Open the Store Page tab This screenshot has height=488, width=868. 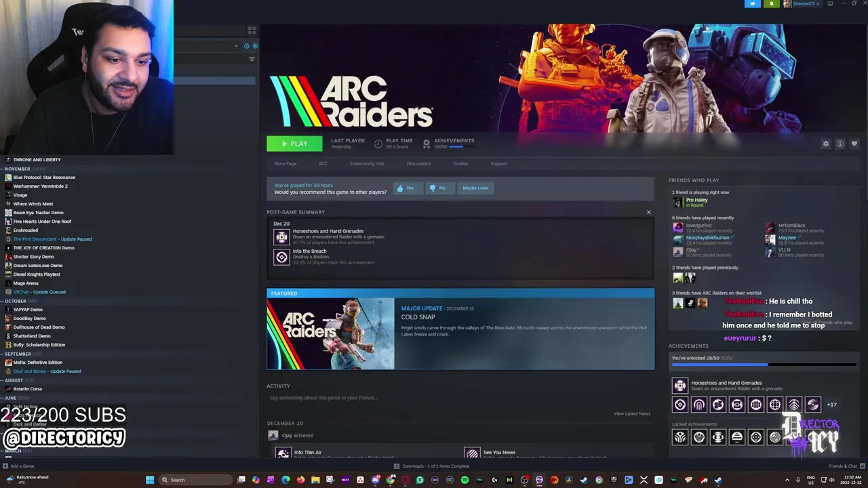click(x=285, y=163)
